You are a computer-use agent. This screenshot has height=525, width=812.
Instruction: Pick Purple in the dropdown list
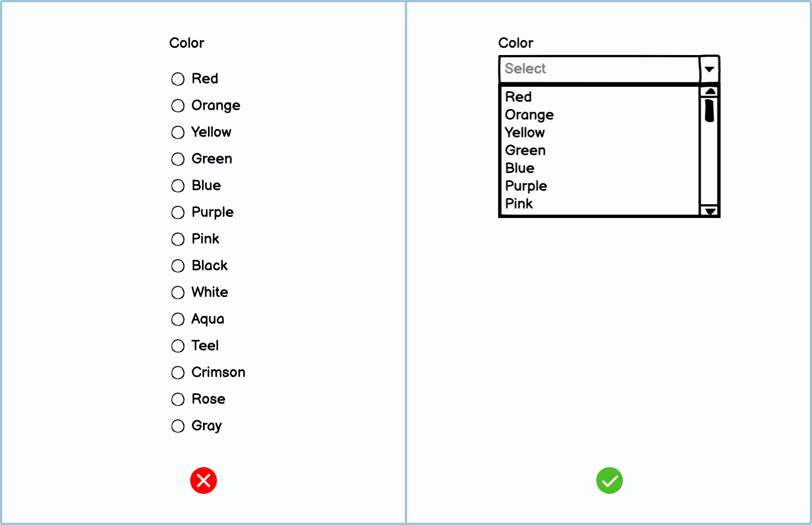[x=526, y=186]
